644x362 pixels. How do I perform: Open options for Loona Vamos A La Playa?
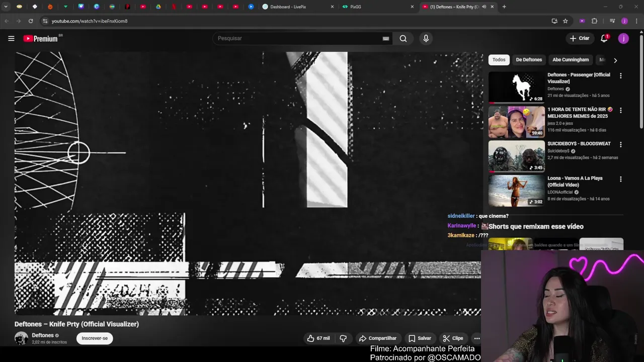tap(620, 179)
